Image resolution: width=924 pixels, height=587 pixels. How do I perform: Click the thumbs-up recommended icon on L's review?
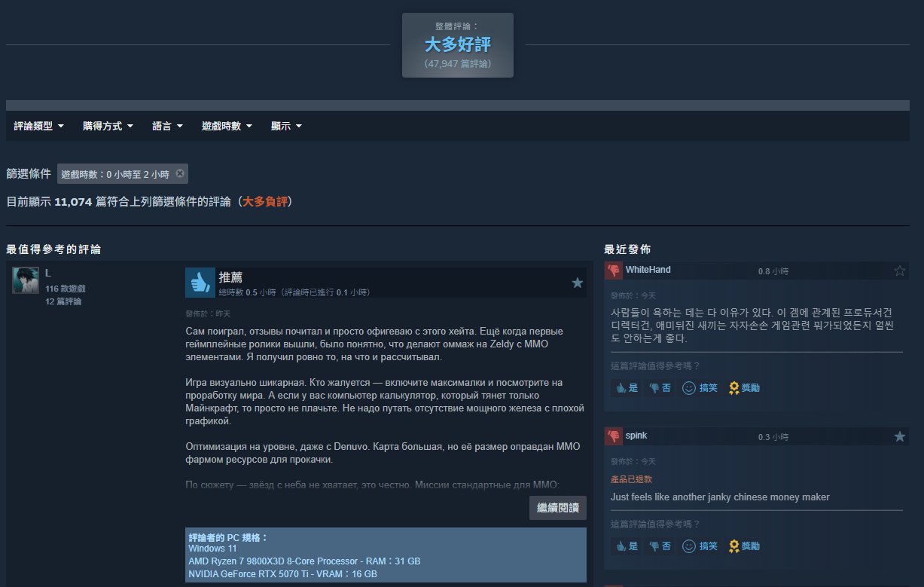point(200,283)
